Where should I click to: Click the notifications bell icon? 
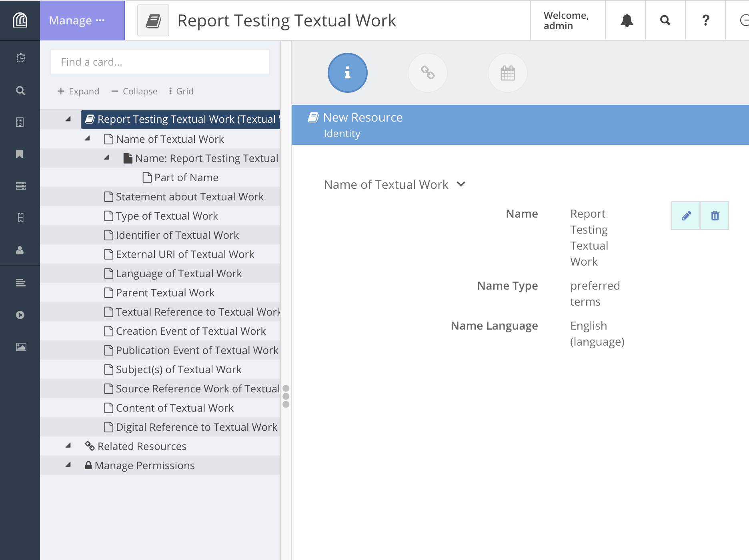coord(626,20)
